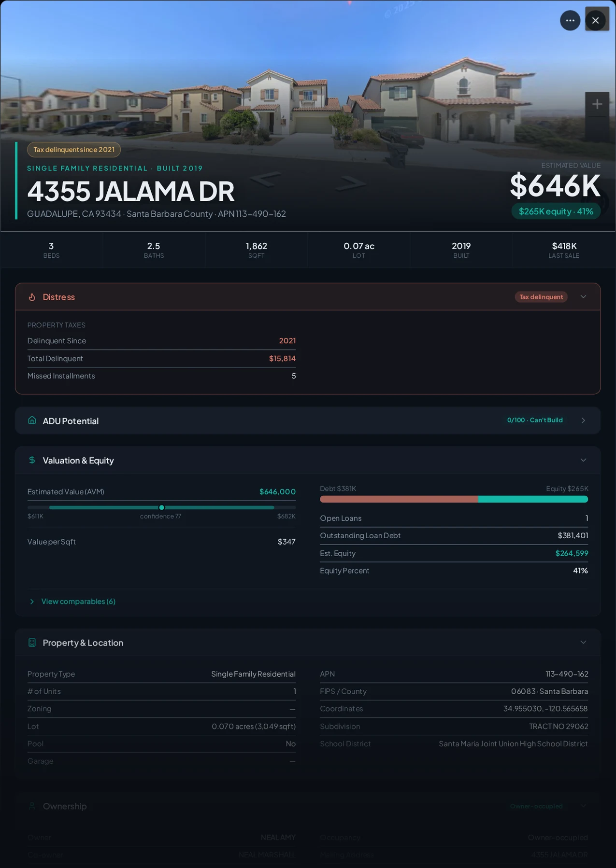Click the Tax delinquent tag in Distress header
Screen dimensions: 616x868
pyautogui.click(x=541, y=297)
